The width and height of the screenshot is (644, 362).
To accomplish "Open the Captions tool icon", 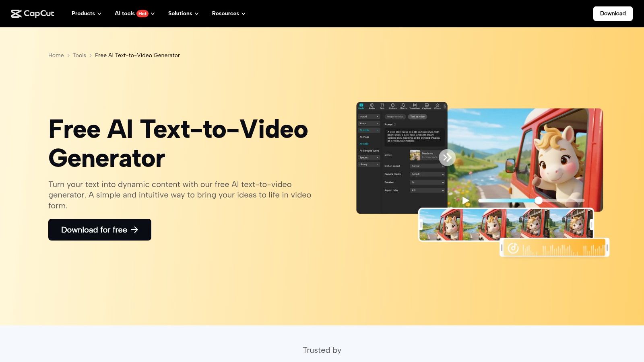I will [427, 106].
